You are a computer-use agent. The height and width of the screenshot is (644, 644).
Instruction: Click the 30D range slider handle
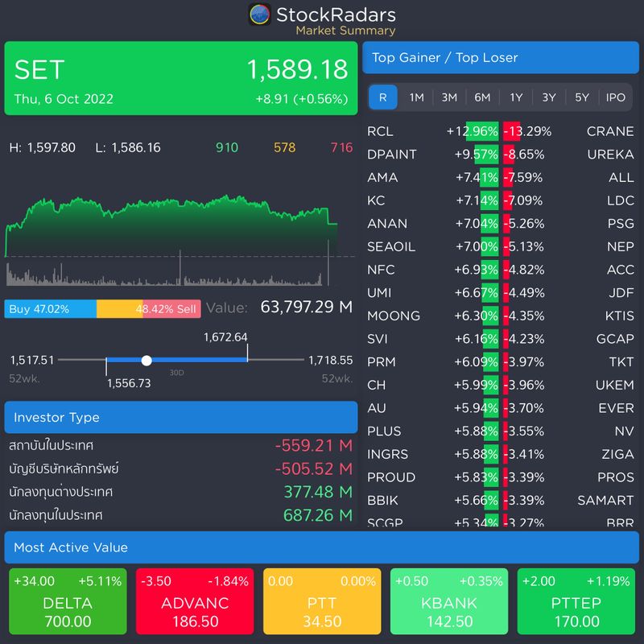point(146,360)
